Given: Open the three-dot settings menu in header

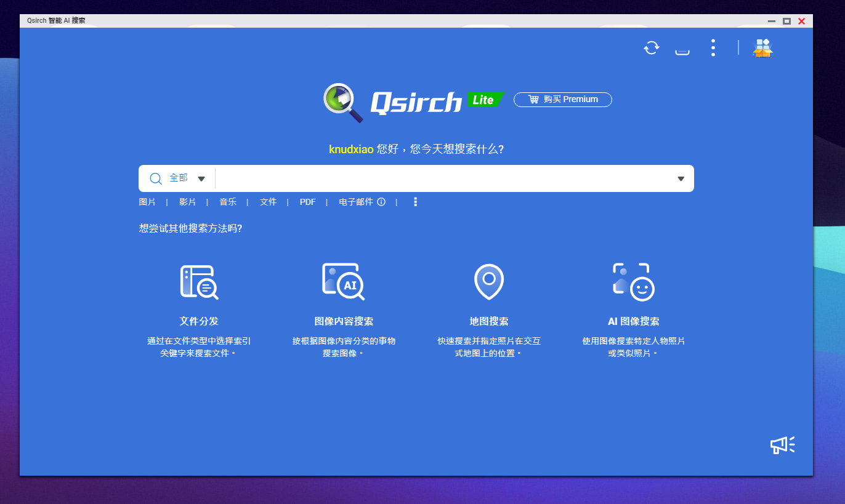Looking at the screenshot, I should [x=713, y=47].
